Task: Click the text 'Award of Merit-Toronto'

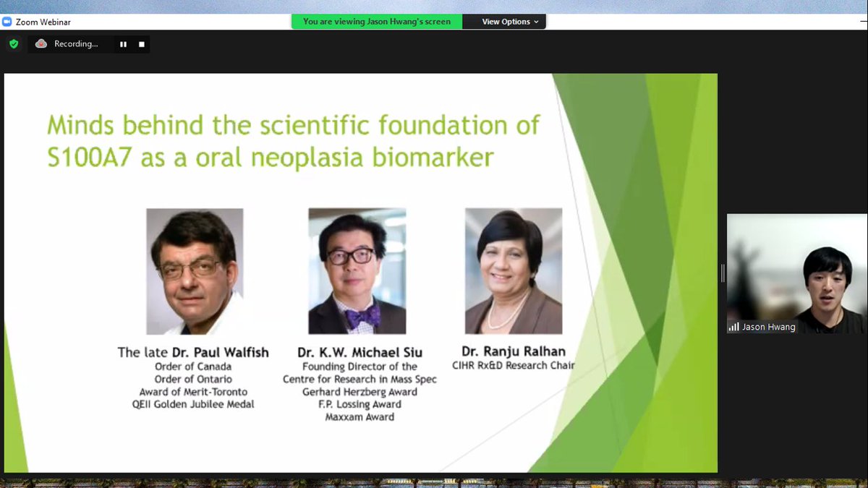Action: coord(193,392)
